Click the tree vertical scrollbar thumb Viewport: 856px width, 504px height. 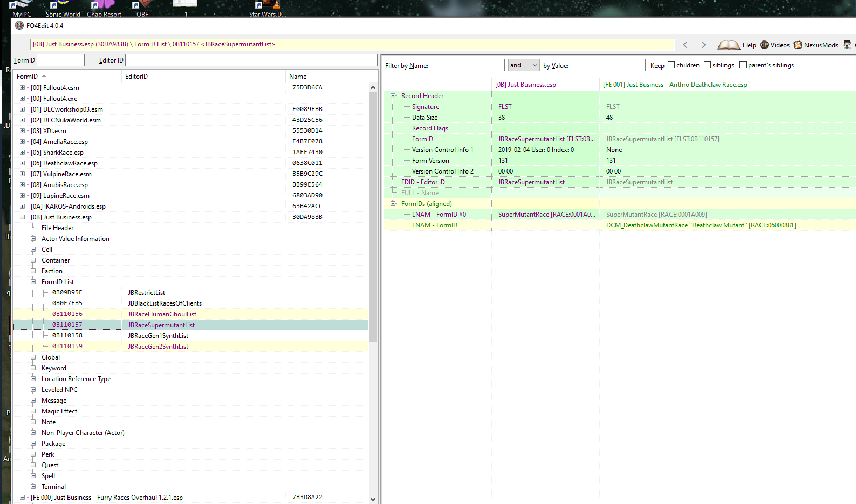(373, 217)
